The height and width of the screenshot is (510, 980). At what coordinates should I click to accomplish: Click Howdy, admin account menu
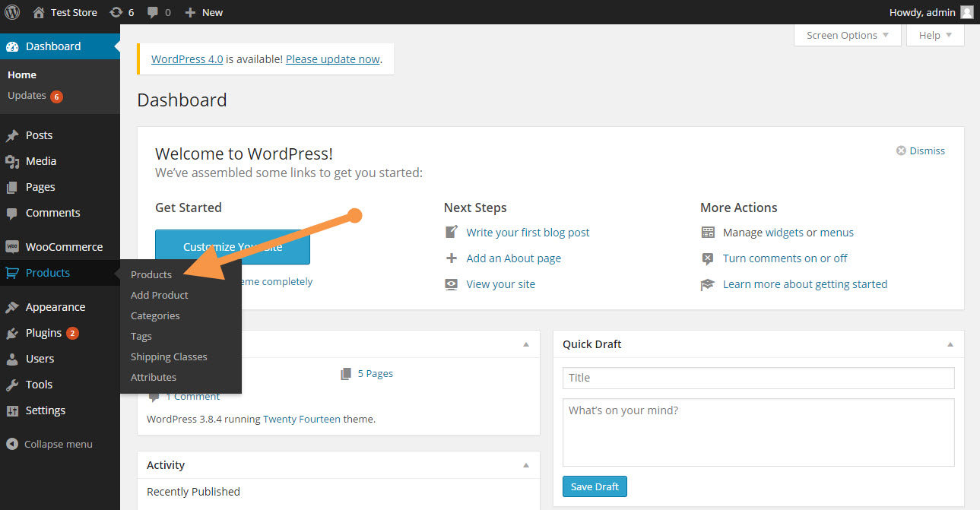[931, 12]
